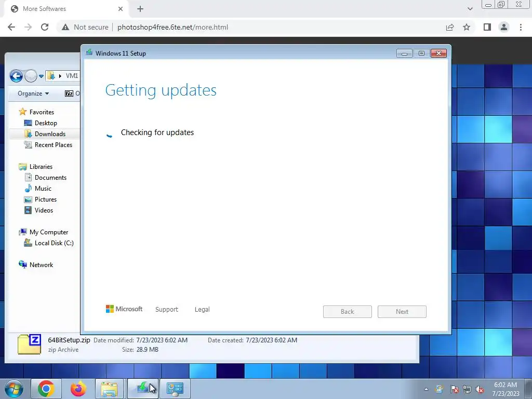The width and height of the screenshot is (532, 399).
Task: Click the Microsoft logo in Setup
Action: (x=124, y=309)
